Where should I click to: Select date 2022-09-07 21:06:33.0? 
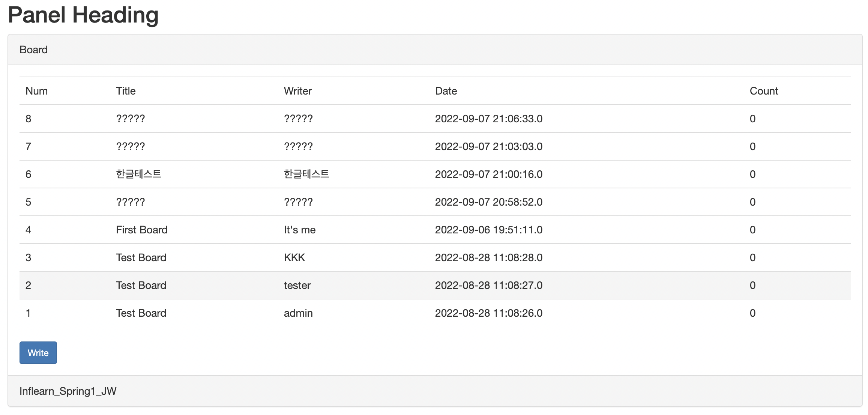489,119
